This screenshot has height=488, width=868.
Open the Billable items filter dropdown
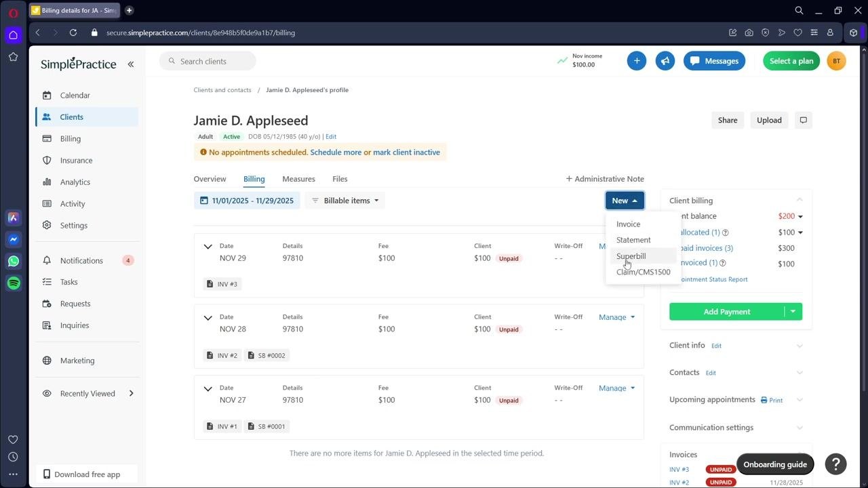point(344,201)
